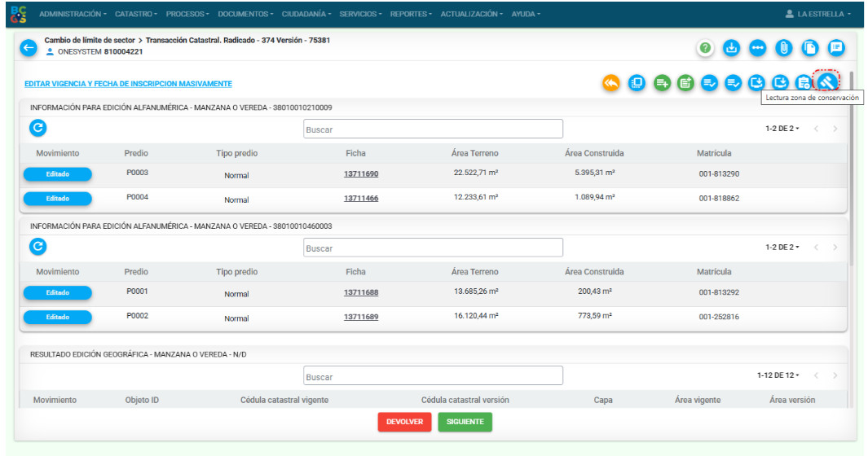Click the copy documents icon in top toolbar
Screen dimensions: 868x456
(810, 48)
